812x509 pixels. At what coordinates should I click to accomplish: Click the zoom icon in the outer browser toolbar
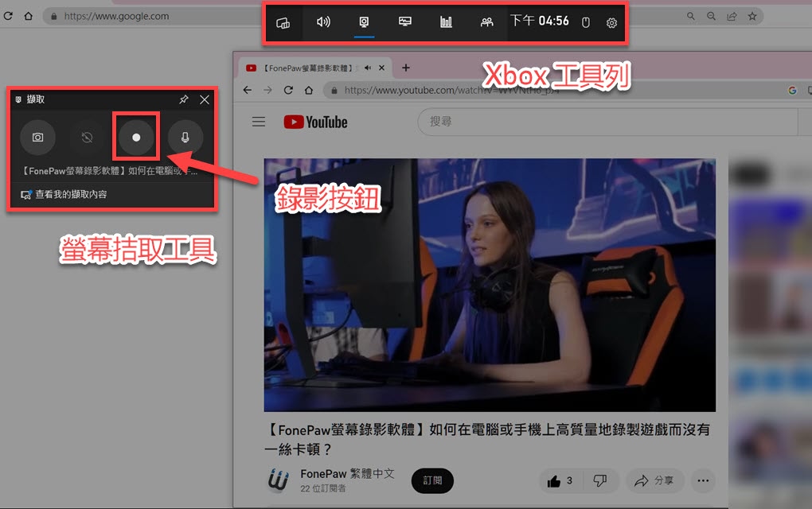[x=712, y=16]
